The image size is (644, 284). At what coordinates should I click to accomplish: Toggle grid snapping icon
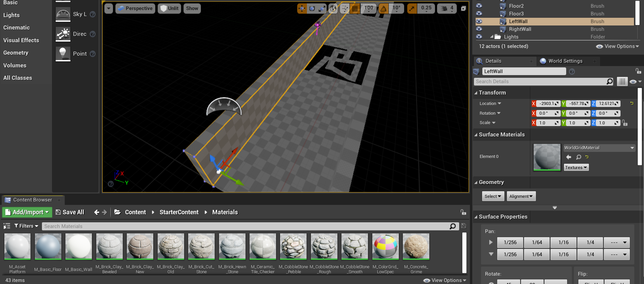coord(355,8)
